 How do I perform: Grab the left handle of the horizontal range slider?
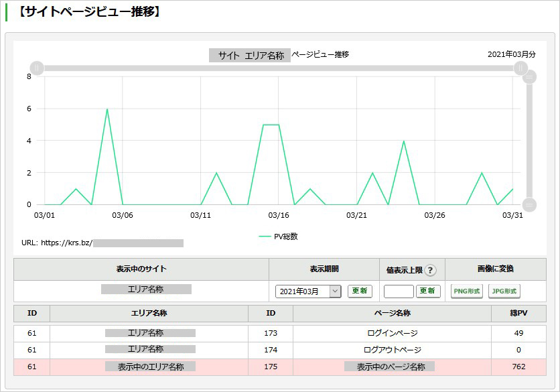(x=37, y=68)
